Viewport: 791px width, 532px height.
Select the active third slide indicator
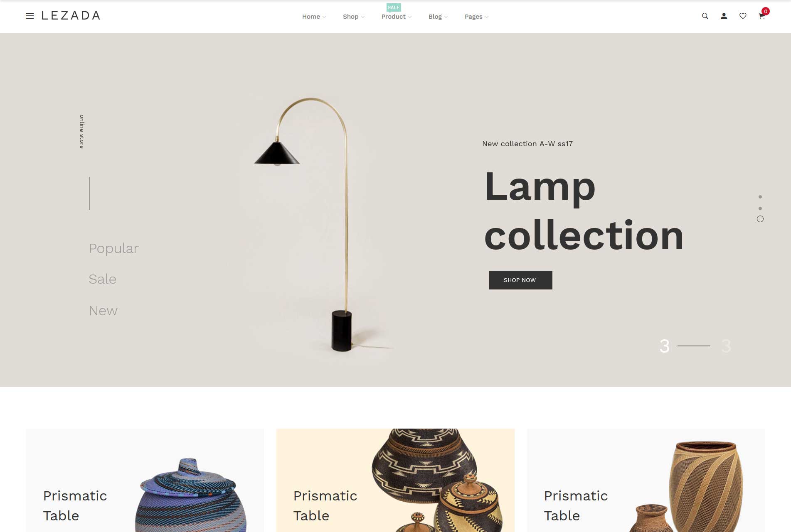[x=760, y=219]
